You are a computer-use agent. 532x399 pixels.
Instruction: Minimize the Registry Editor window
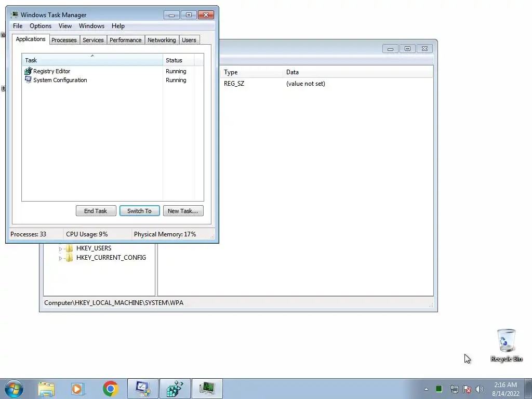pos(391,49)
